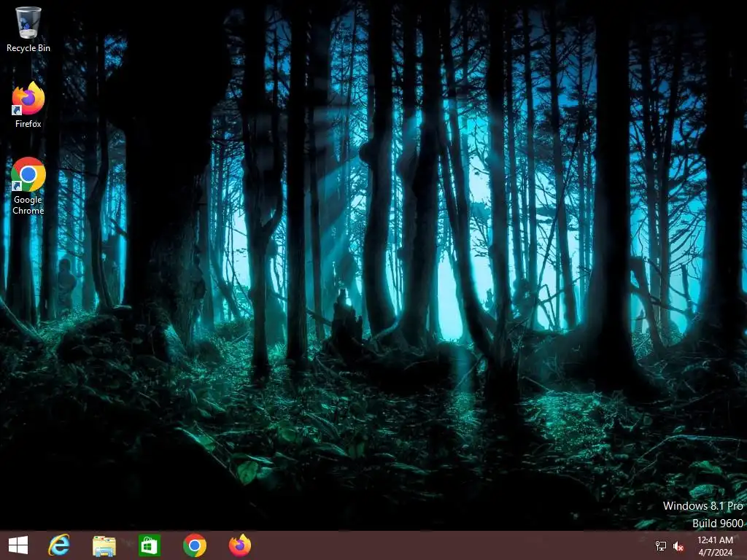Launch Internet Explorer from the taskbar
The height and width of the screenshot is (560, 747).
coord(59,545)
